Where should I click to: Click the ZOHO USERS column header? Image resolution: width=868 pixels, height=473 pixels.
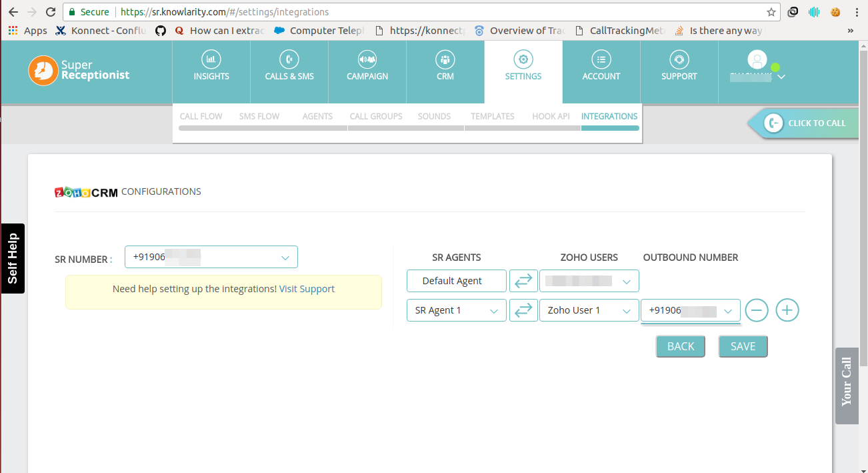[589, 258]
